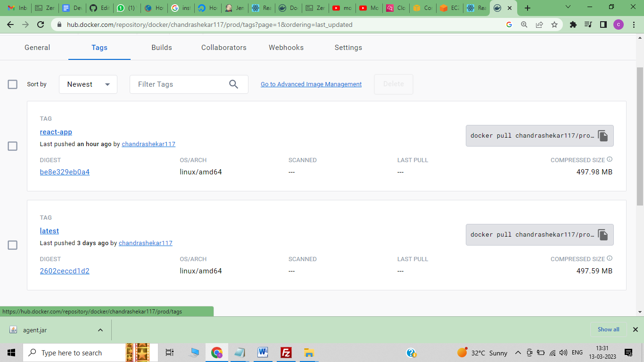Open the Newest sort dropdown
The height and width of the screenshot is (362, 644).
click(88, 84)
